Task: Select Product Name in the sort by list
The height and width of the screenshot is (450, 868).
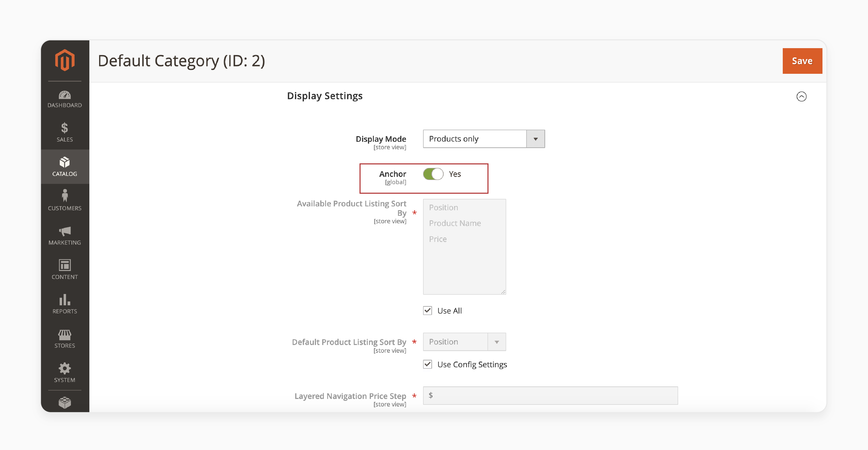Action: pos(455,223)
